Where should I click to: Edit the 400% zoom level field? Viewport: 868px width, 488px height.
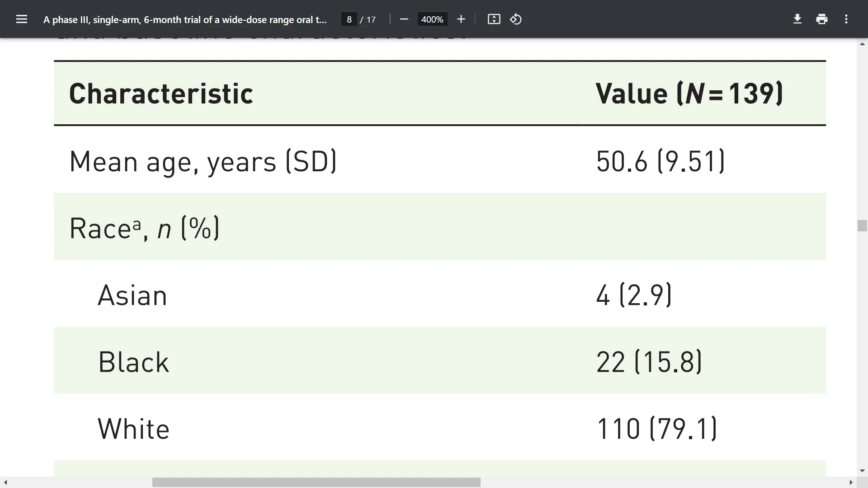[x=432, y=19]
